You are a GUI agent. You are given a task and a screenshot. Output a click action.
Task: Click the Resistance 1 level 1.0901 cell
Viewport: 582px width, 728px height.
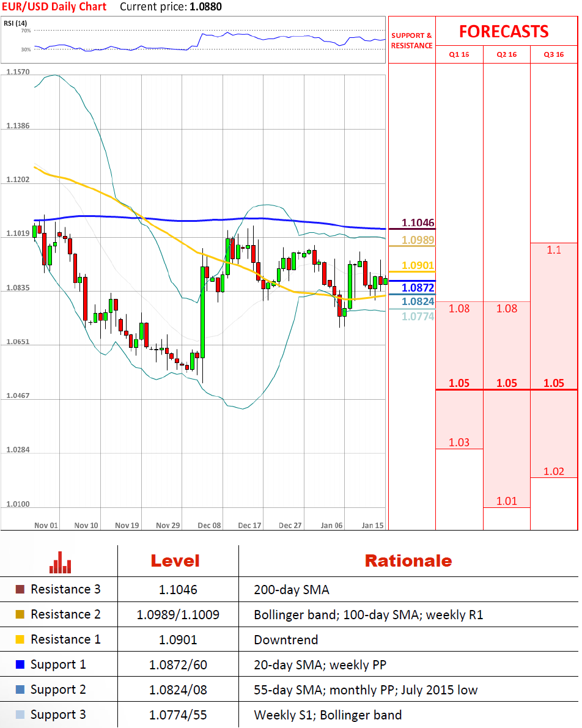point(178,640)
